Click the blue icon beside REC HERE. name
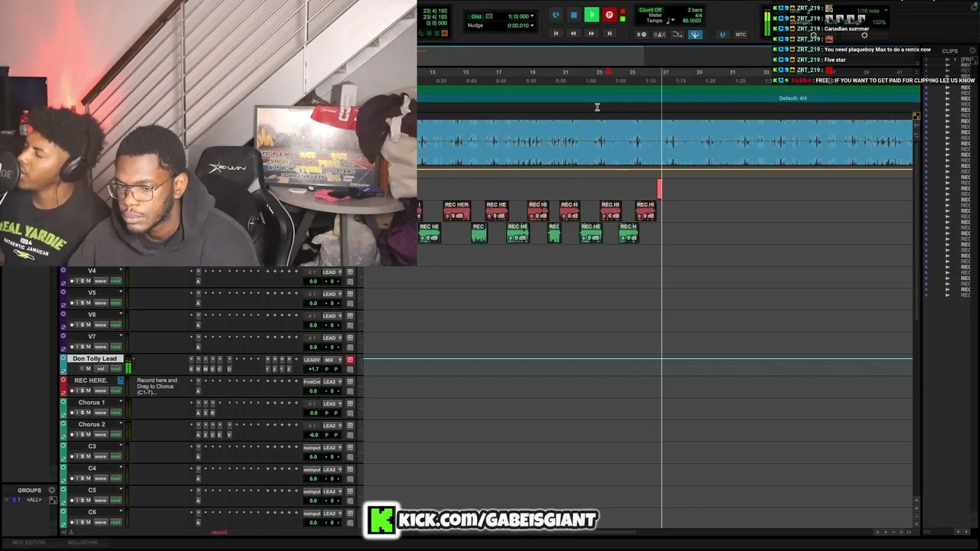This screenshot has height=551, width=980. (x=120, y=380)
